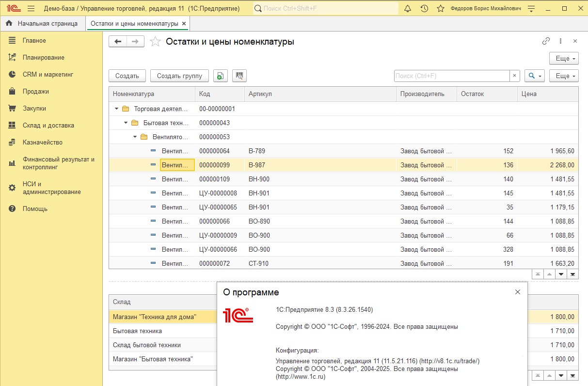Image resolution: width=588 pixels, height=386 pixels.
Task: Close the О программе dialog
Action: point(517,292)
